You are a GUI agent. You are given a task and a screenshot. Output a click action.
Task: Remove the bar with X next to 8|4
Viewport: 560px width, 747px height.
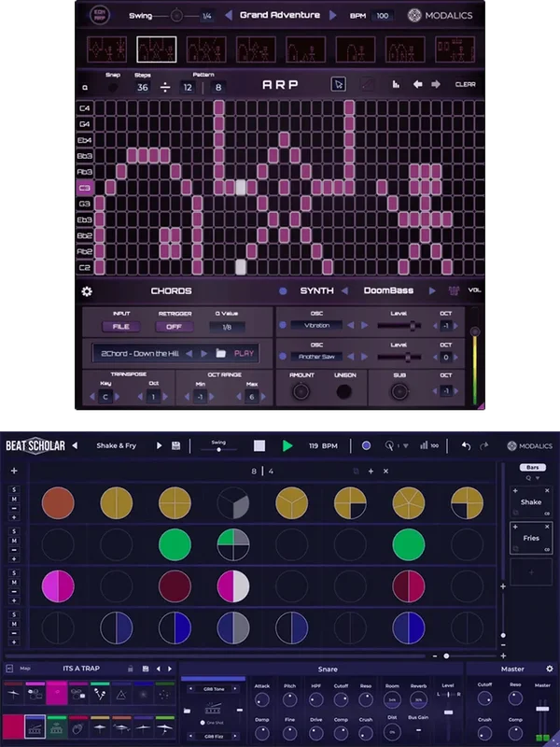click(385, 472)
